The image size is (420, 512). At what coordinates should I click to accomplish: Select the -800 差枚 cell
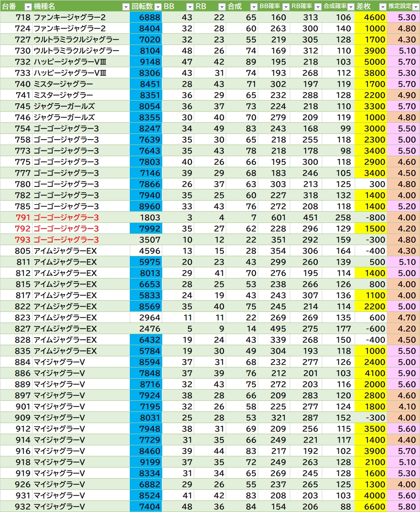coord(370,217)
